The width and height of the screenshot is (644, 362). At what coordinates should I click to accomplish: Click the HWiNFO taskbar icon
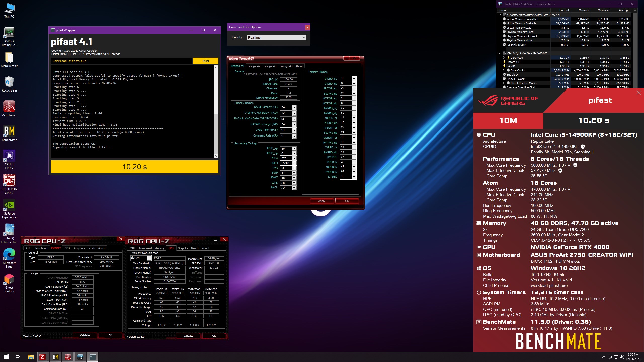[80, 357]
